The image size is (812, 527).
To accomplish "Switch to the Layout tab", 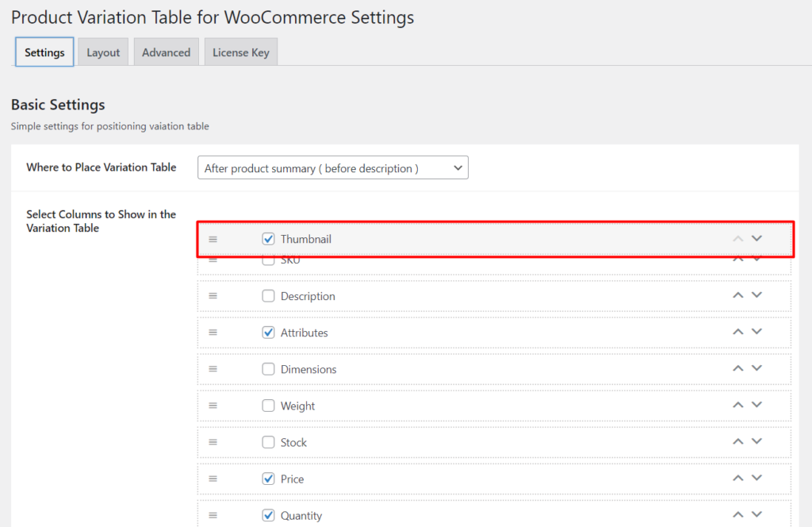I will pyautogui.click(x=103, y=52).
